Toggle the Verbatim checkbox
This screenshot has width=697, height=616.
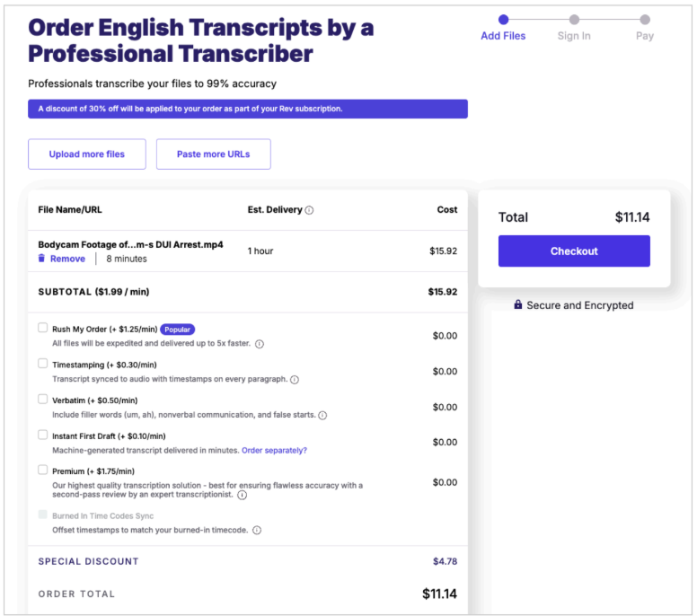(x=43, y=399)
